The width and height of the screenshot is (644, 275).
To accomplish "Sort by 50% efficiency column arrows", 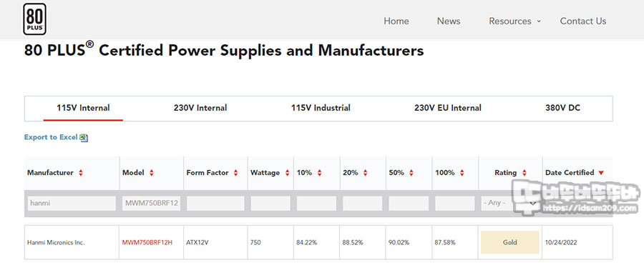I will coord(411,173).
